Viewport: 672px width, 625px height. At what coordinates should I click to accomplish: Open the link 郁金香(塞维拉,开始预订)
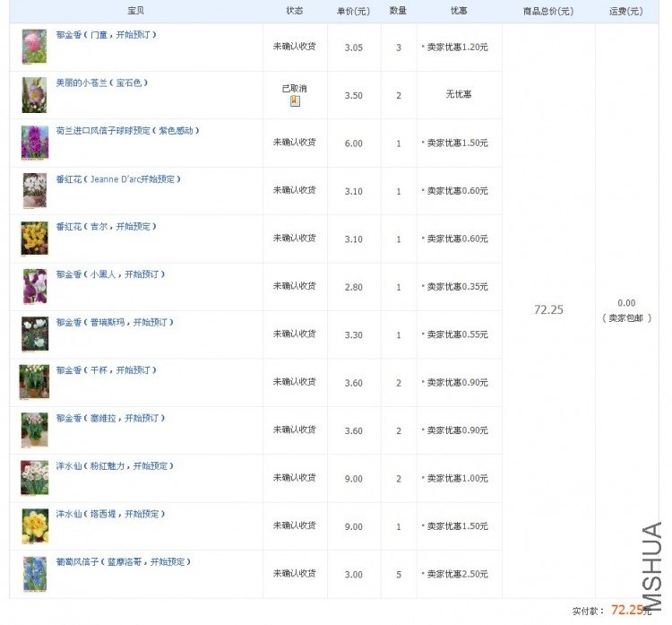[x=110, y=418]
